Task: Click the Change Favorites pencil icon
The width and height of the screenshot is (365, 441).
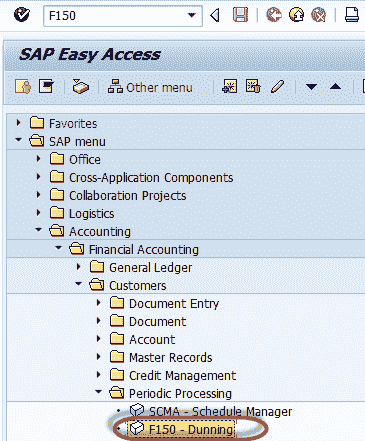Action: [277, 87]
